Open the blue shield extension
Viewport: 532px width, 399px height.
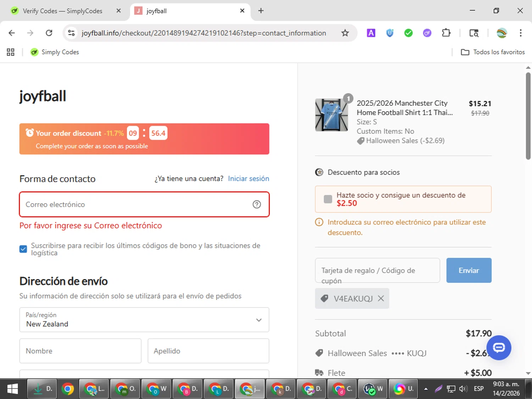point(390,33)
